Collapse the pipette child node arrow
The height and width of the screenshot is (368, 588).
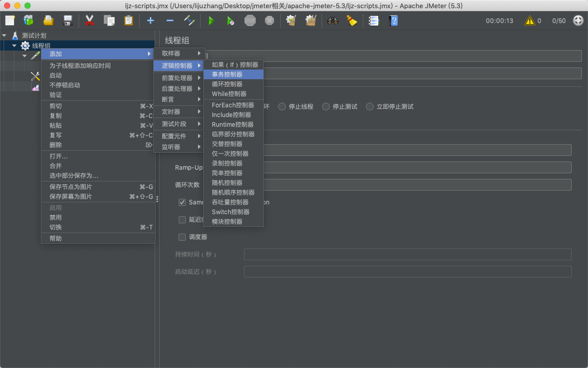point(24,56)
